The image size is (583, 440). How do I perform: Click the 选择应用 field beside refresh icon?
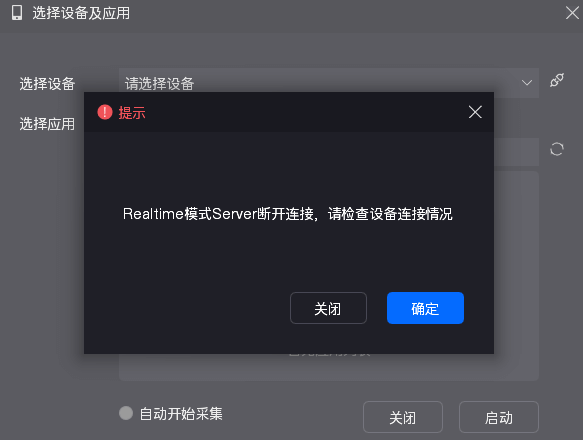coord(516,152)
